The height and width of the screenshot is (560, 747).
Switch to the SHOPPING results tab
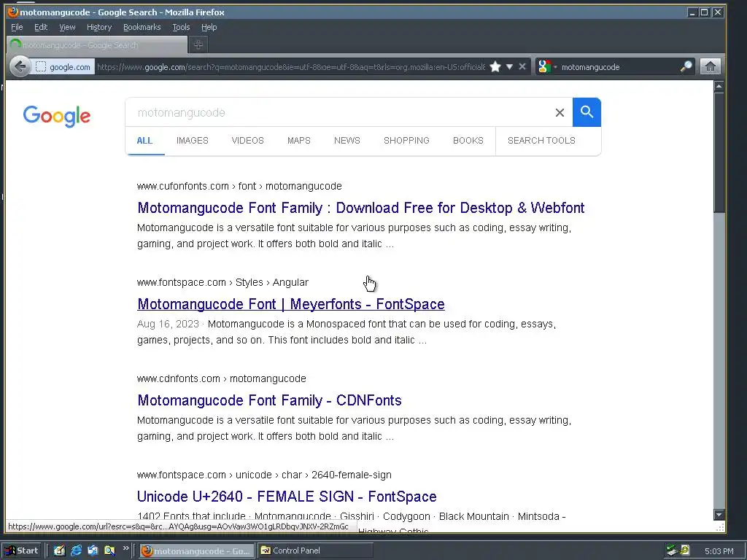click(406, 141)
